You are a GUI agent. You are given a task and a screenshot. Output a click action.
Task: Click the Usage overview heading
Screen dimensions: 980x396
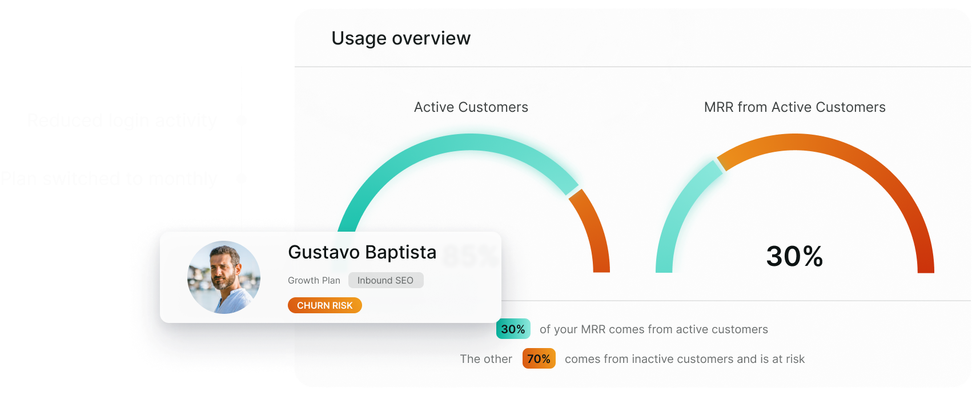tap(401, 38)
